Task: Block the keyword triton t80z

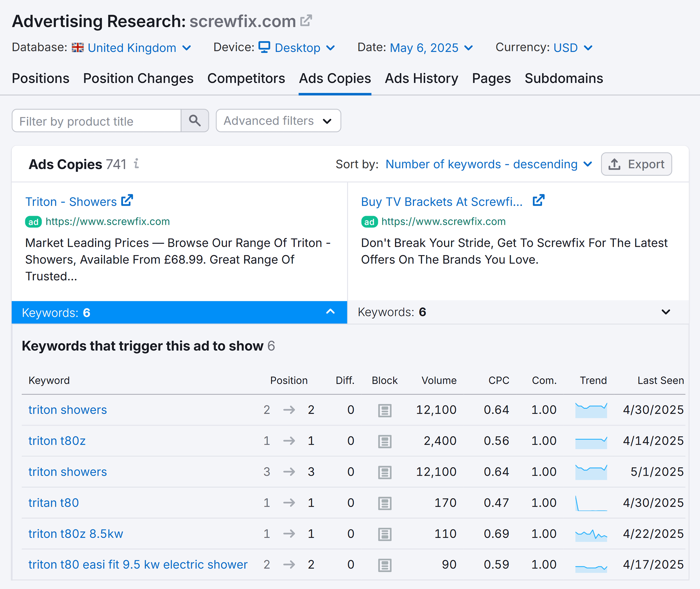Action: coord(385,441)
